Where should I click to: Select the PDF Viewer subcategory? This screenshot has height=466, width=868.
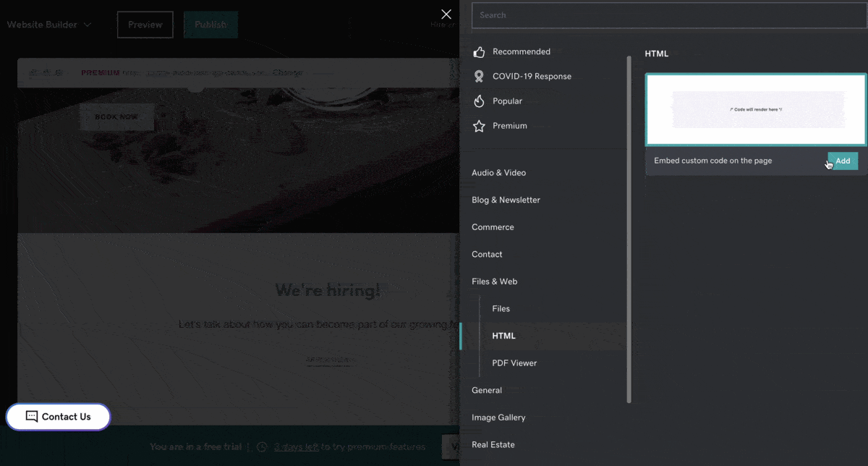[514, 363]
